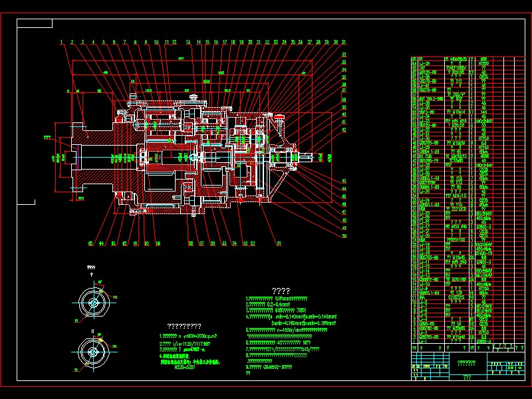532x399 pixels.
Task: Click note 9 referencing GB/J6402-93
Action: click(269, 367)
